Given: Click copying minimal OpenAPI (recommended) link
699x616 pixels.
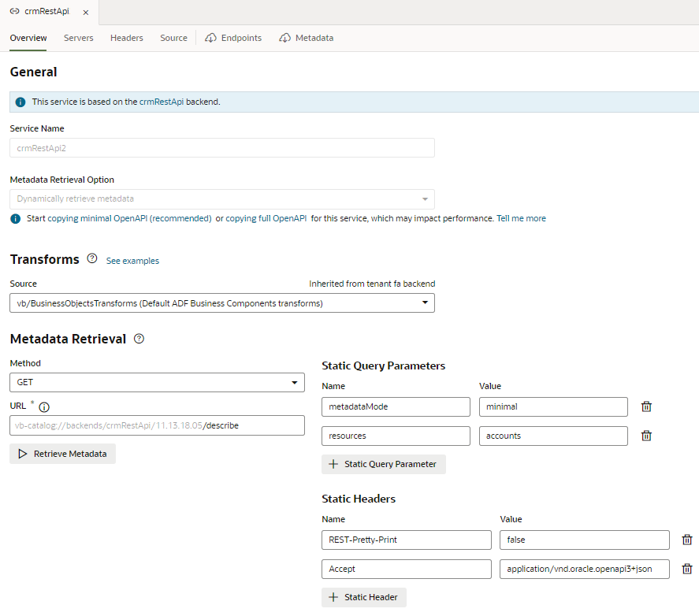Looking at the screenshot, I should (x=129, y=218).
